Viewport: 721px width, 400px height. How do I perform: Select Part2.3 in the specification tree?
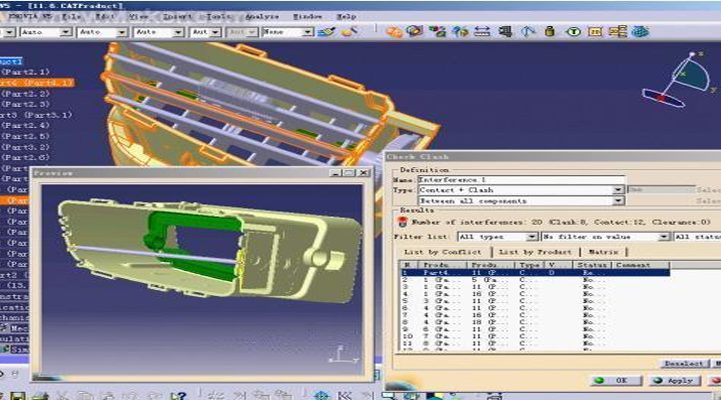[26, 104]
